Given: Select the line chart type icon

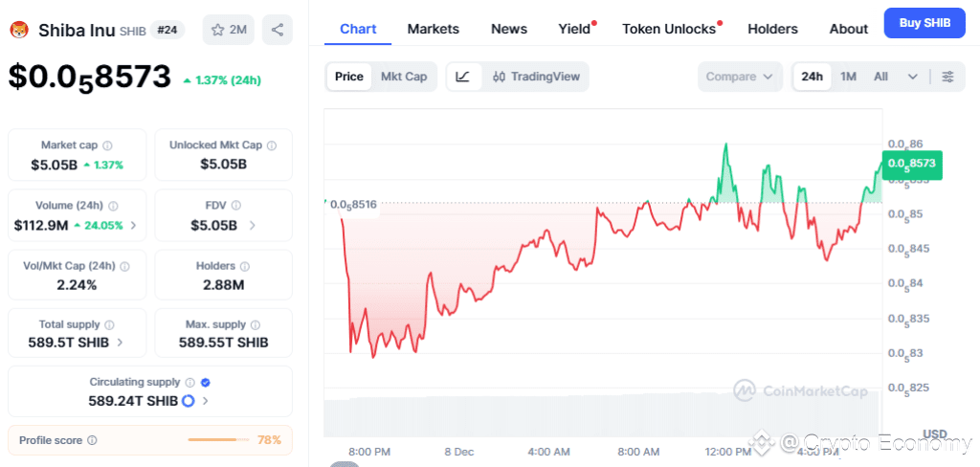Looking at the screenshot, I should [463, 77].
